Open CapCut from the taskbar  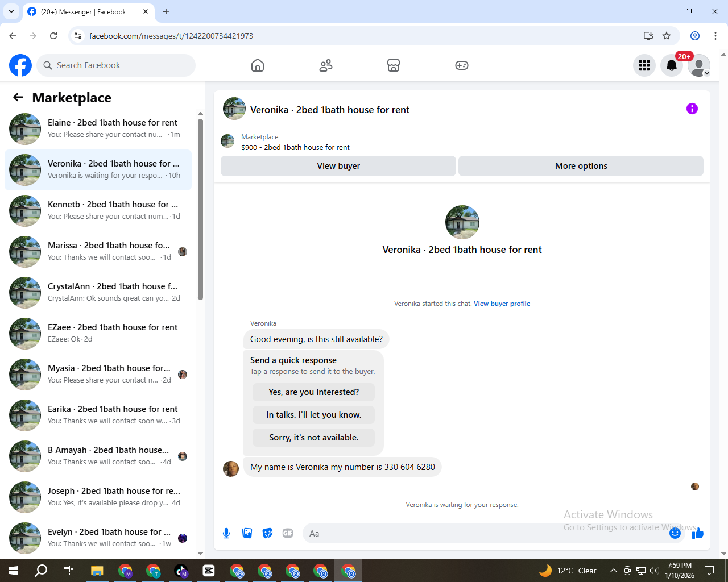[209, 571]
